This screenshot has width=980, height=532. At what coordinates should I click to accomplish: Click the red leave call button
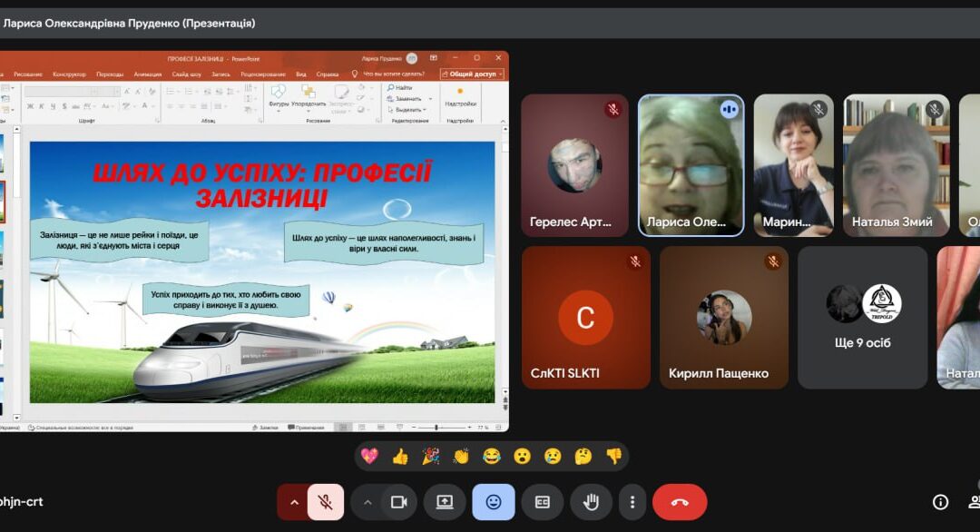click(x=680, y=502)
